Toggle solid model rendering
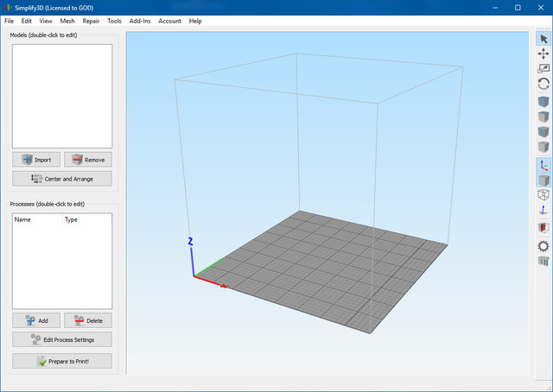This screenshot has height=392, width=553. coord(543,180)
